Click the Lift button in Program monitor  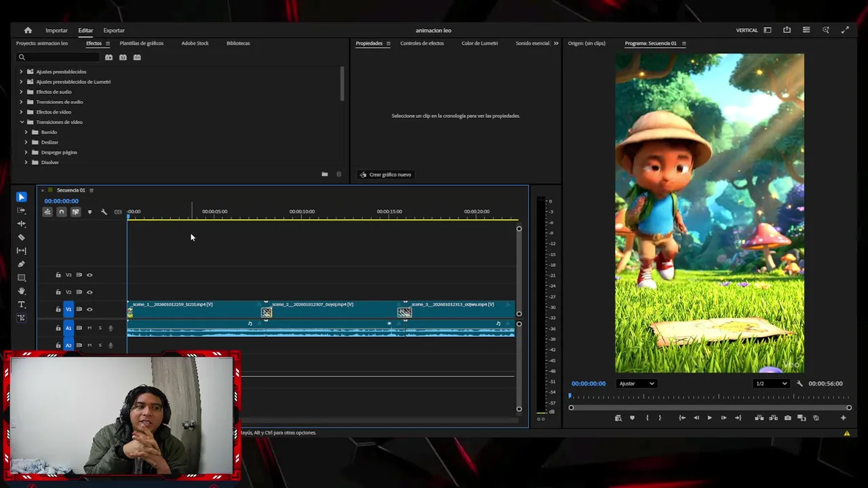(759, 418)
